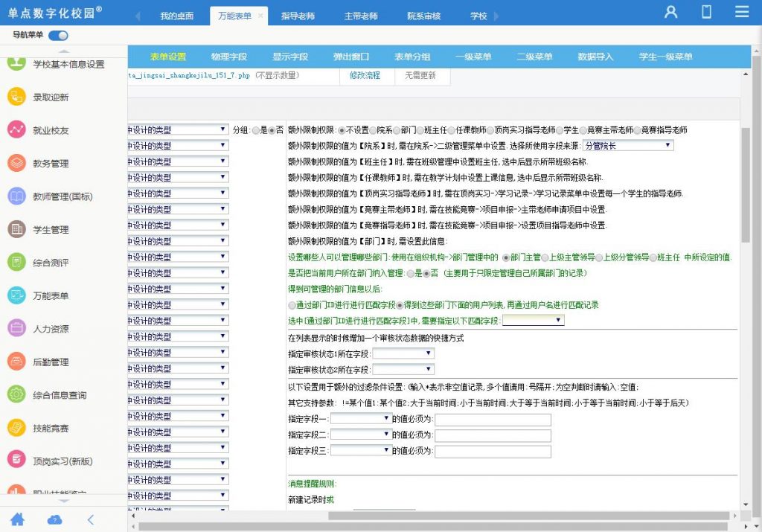
Task: Click the 综合信息查询 gear icon
Action: click(16, 394)
